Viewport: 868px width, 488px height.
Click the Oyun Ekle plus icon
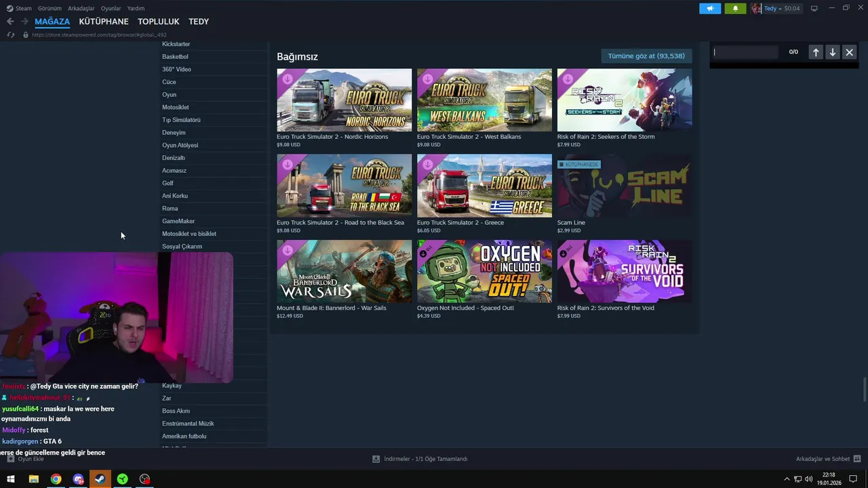click(10, 459)
